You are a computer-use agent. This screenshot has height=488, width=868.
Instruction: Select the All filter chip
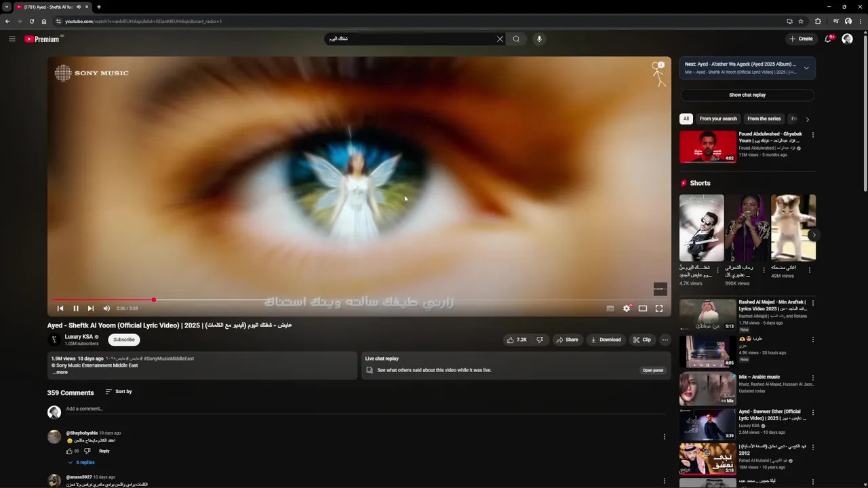[686, 119]
